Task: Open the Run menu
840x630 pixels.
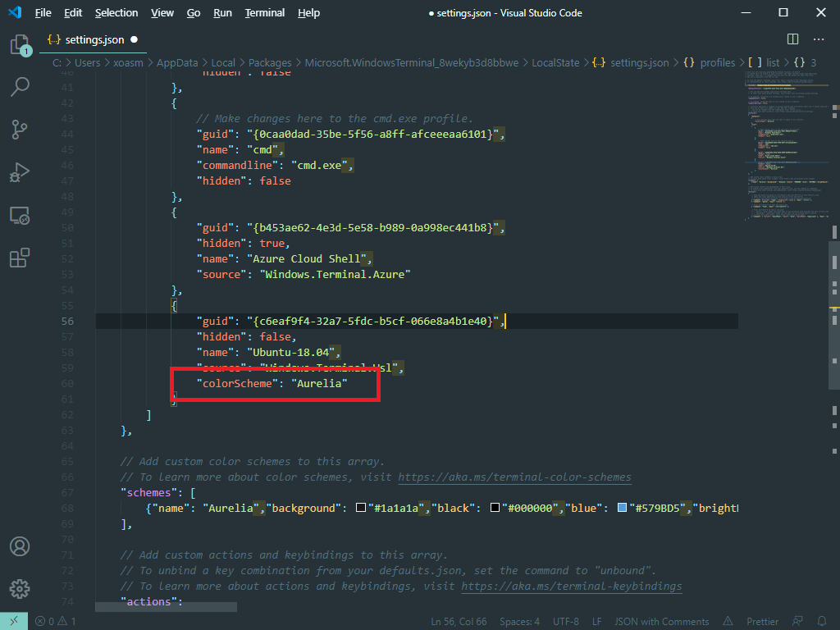Action: click(222, 13)
